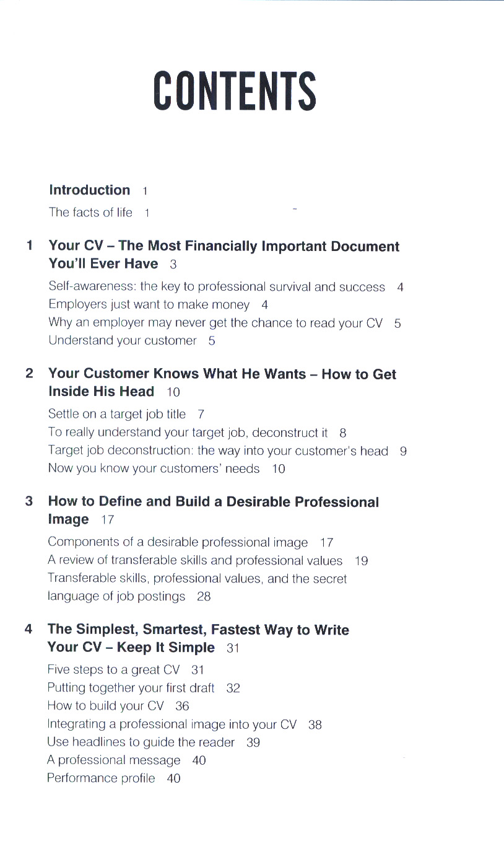
Task: Go to 'The facts of life' section
Action: click(x=91, y=213)
